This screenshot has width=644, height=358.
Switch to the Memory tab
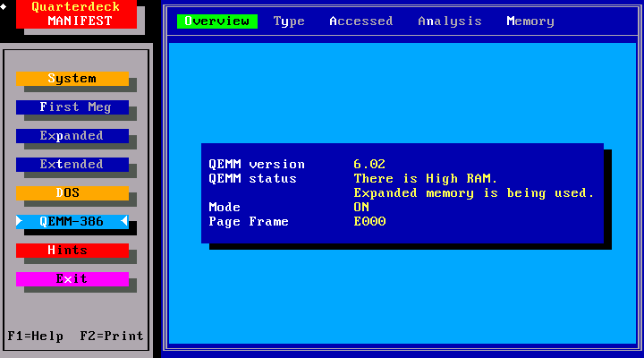click(x=530, y=21)
